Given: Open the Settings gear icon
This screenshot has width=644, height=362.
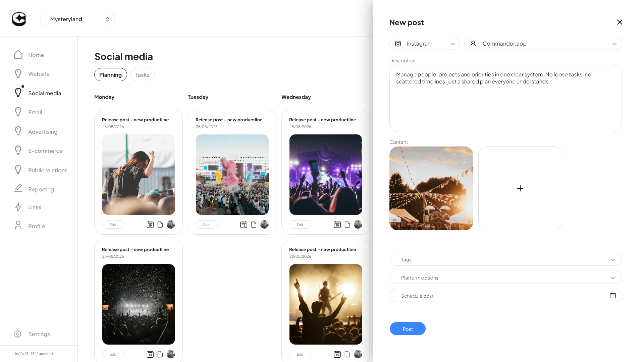Looking at the screenshot, I should (x=18, y=334).
